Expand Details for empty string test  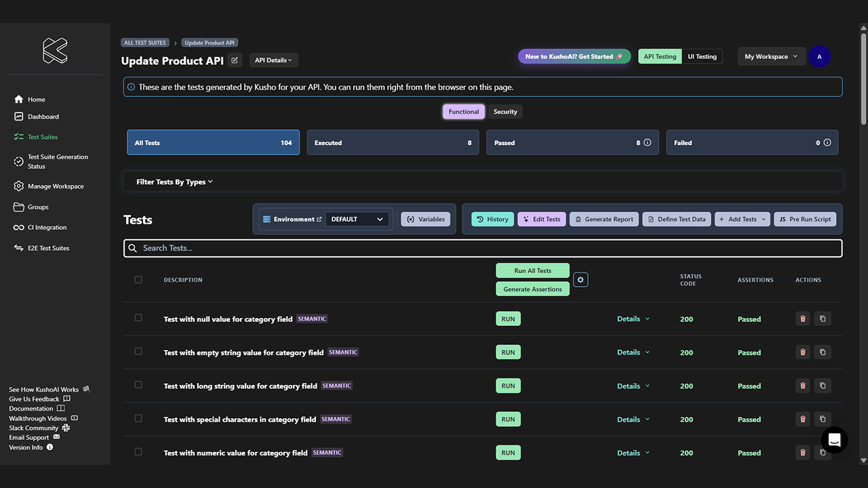point(633,352)
